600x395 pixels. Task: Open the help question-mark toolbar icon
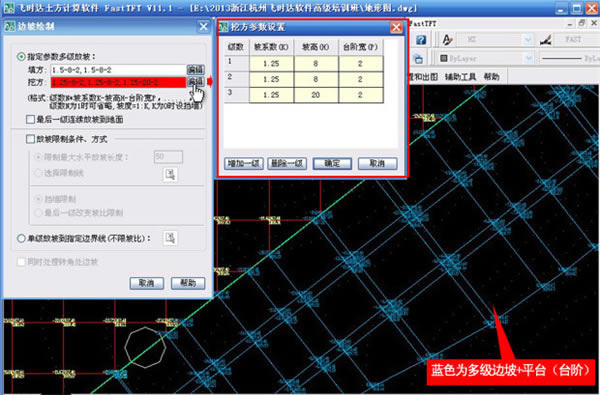pos(421,40)
